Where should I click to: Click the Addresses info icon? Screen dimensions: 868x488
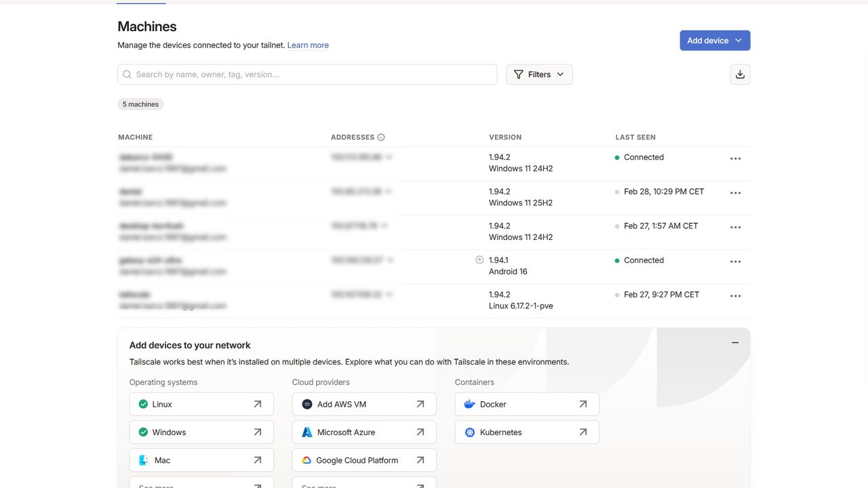(381, 138)
